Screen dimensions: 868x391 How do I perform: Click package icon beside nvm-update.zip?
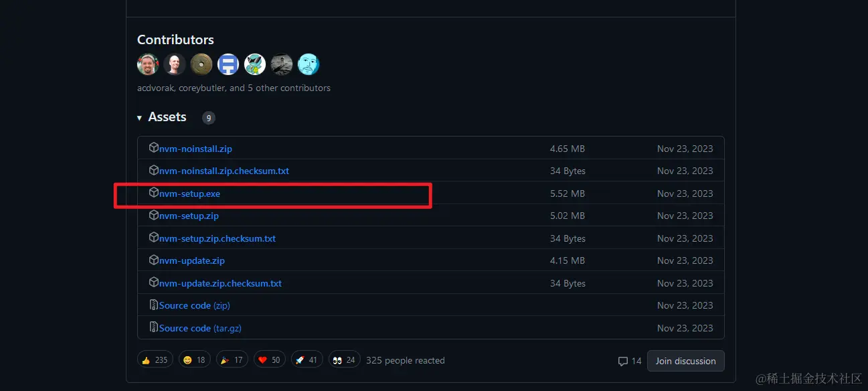point(154,260)
